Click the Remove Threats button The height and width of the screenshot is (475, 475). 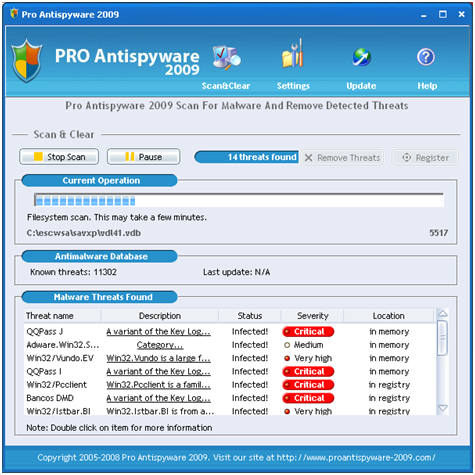342,158
